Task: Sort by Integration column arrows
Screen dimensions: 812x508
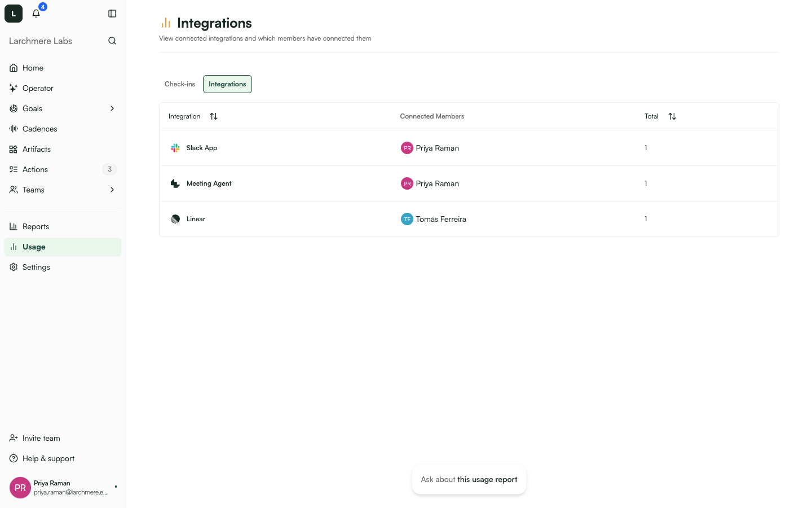Action: pos(214,116)
